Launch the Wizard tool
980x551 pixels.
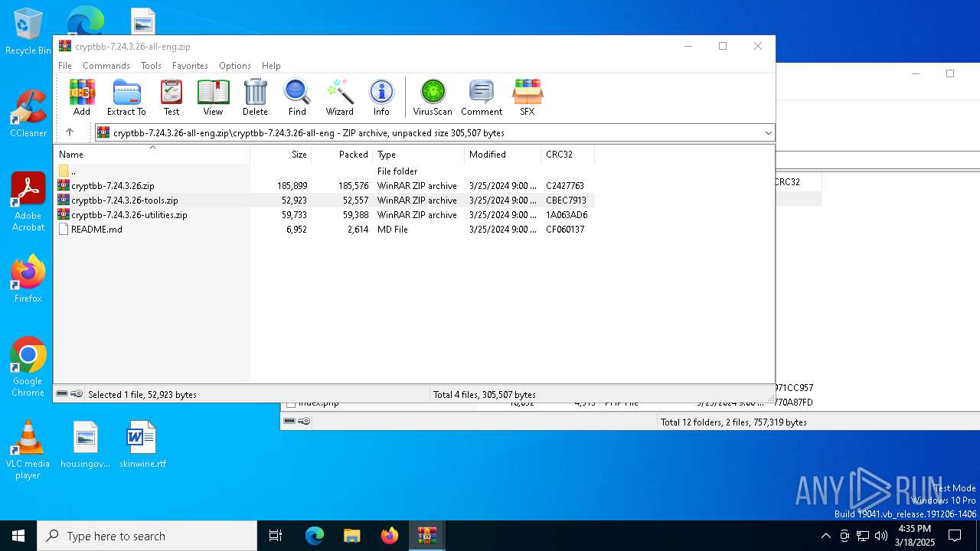click(x=339, y=97)
